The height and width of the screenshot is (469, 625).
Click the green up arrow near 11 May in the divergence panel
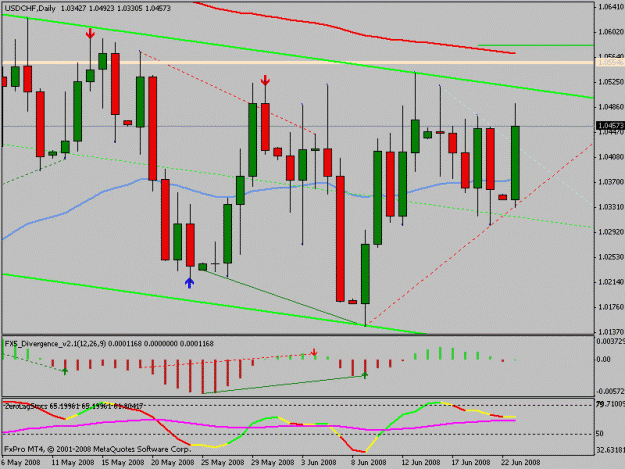pyautogui.click(x=65, y=371)
